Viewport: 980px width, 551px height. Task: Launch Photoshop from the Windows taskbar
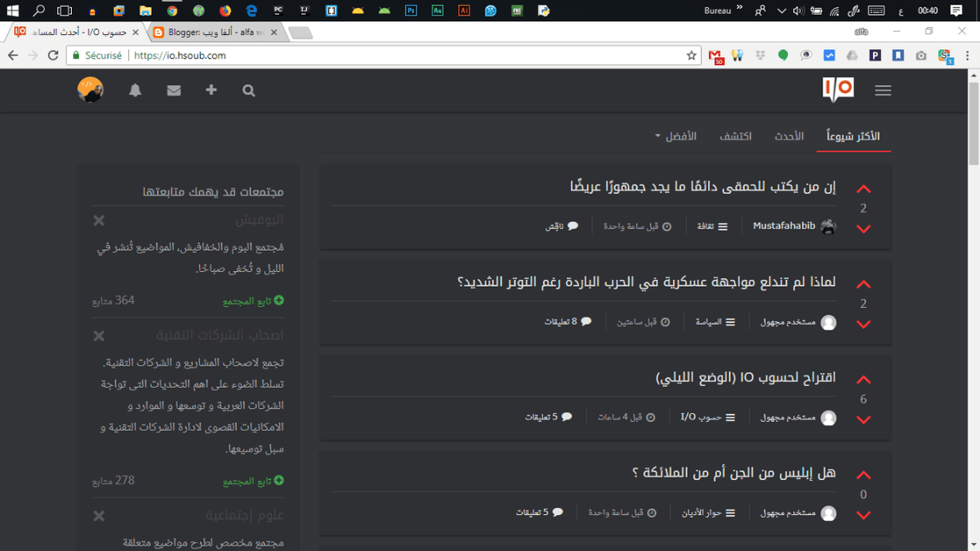[410, 11]
